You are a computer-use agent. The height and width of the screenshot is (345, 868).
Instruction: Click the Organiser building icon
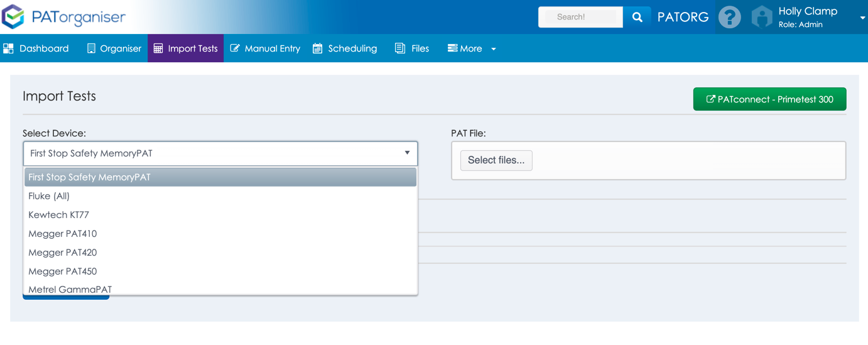[x=91, y=48]
